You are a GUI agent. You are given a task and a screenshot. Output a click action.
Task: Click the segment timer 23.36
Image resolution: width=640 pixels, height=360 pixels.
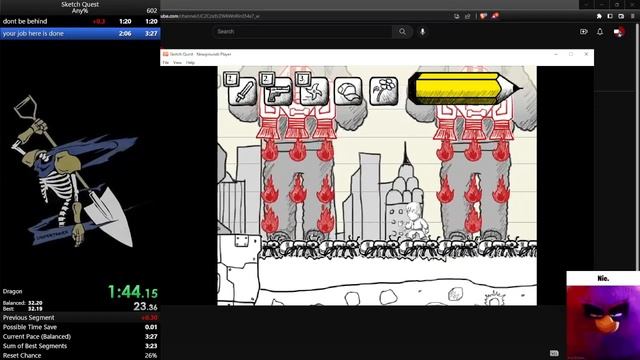click(145, 306)
